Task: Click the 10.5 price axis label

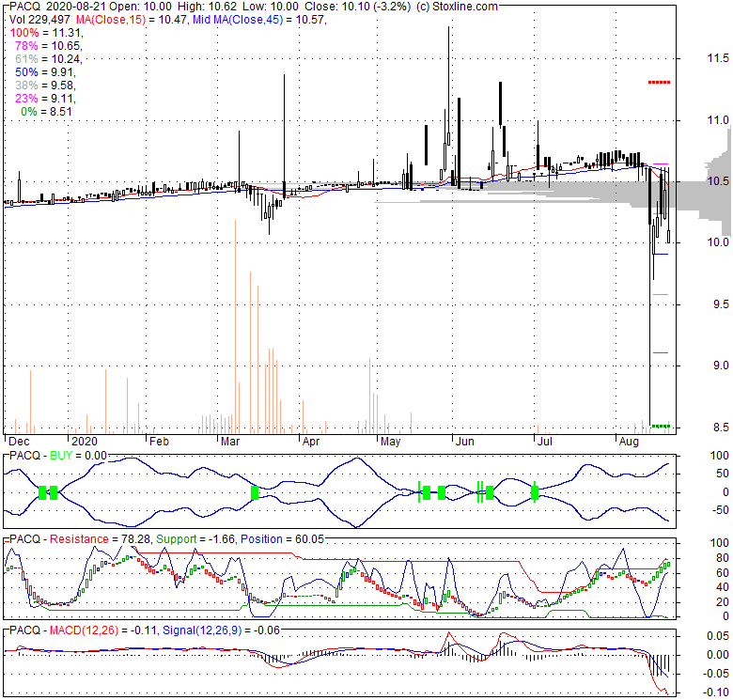Action: [x=718, y=181]
